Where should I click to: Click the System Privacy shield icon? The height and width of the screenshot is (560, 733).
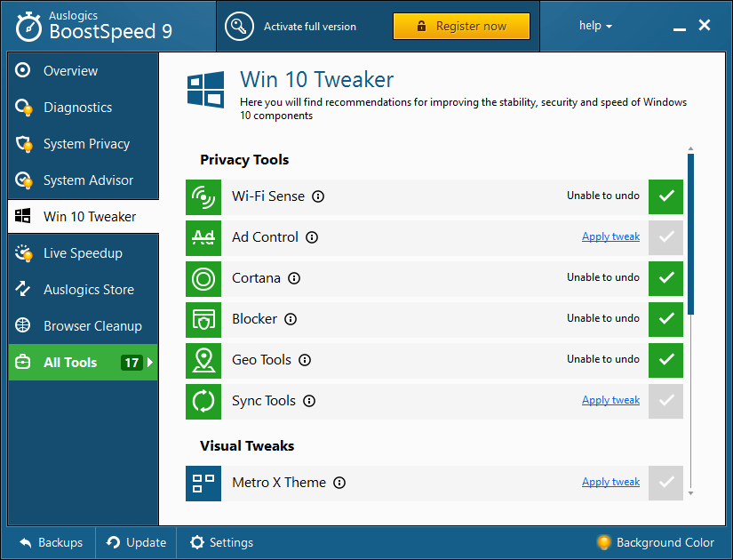[23, 144]
